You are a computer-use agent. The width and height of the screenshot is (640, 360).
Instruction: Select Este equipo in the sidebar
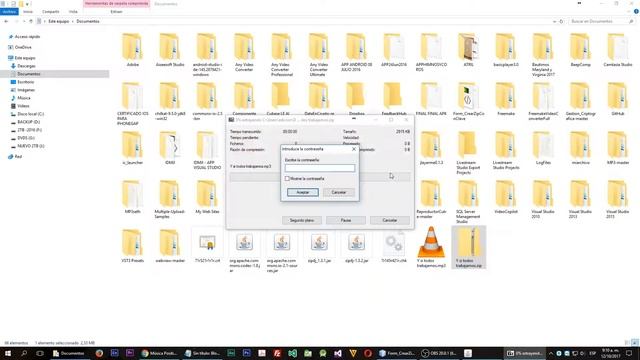click(24, 58)
